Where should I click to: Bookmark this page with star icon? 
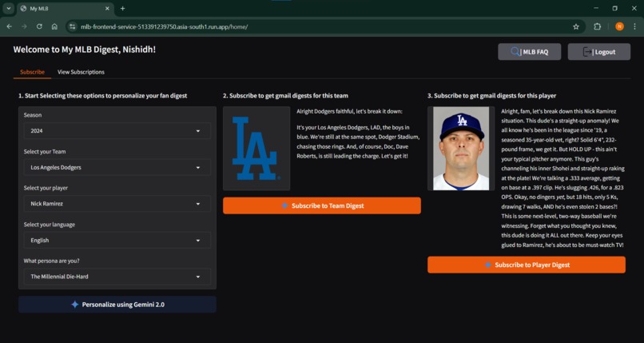(x=576, y=26)
